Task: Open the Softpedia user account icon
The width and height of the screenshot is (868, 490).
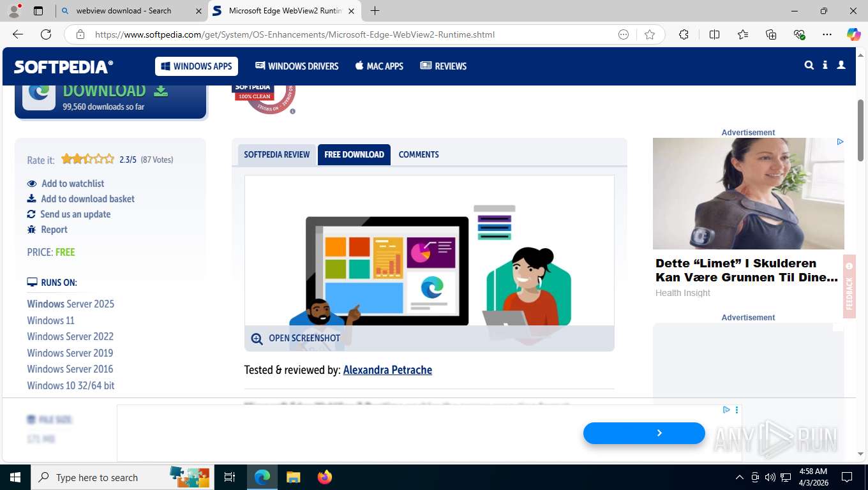Action: tap(841, 65)
